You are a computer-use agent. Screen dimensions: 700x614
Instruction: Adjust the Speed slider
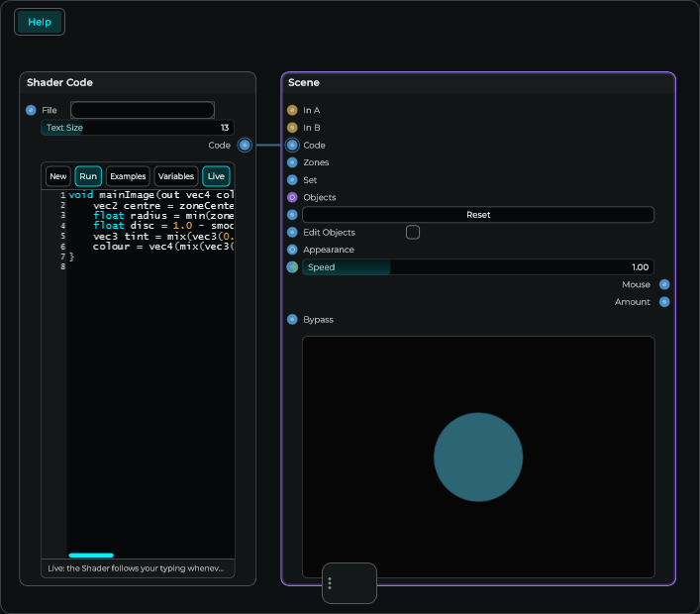(478, 267)
